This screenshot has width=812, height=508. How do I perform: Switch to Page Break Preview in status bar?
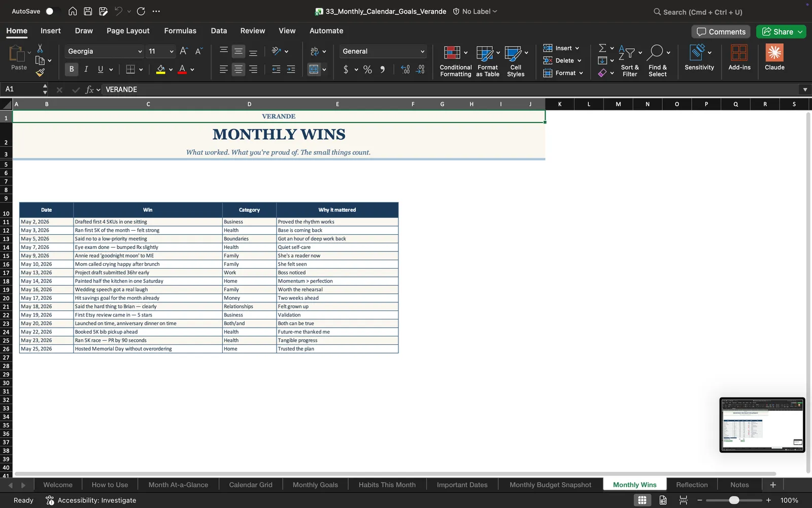pos(683,500)
